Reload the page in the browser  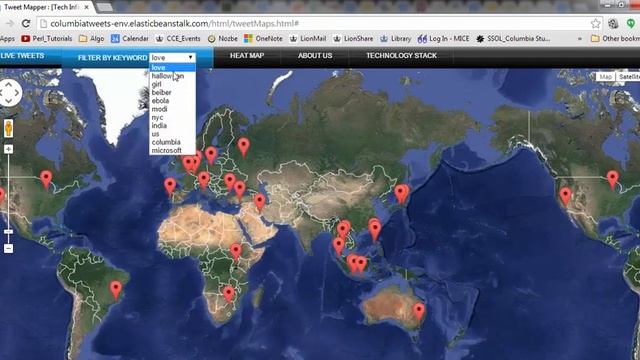click(26, 24)
